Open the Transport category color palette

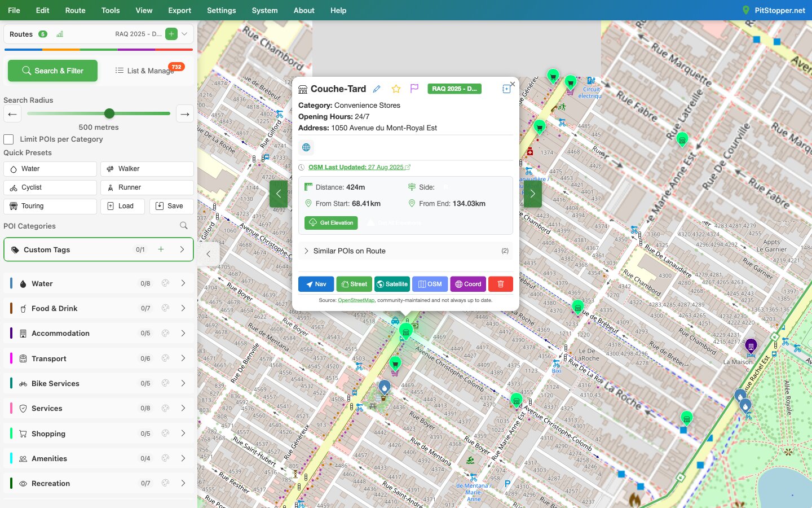click(165, 358)
